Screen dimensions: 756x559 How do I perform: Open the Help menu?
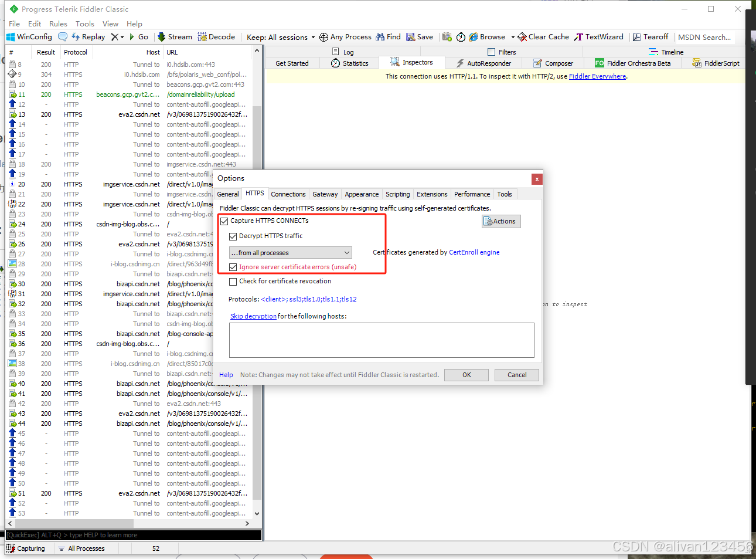click(134, 24)
